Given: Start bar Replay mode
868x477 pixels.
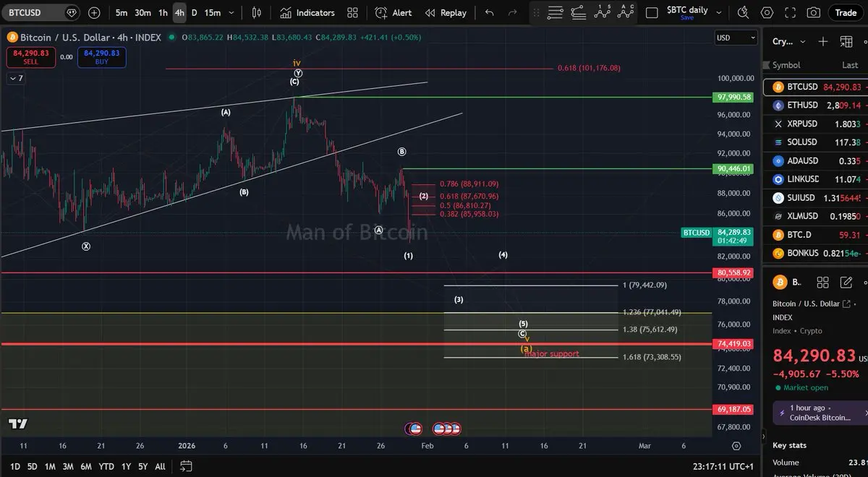Looking at the screenshot, I should tap(446, 12).
